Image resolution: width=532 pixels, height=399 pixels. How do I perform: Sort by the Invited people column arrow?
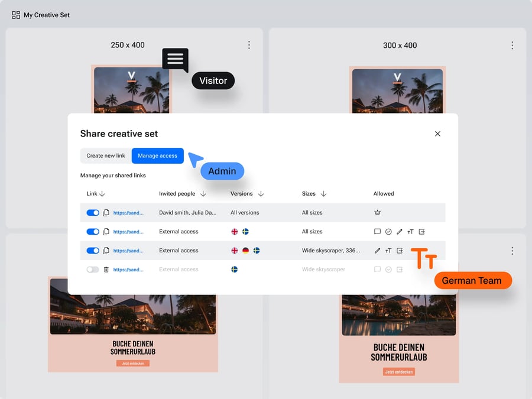[203, 193]
